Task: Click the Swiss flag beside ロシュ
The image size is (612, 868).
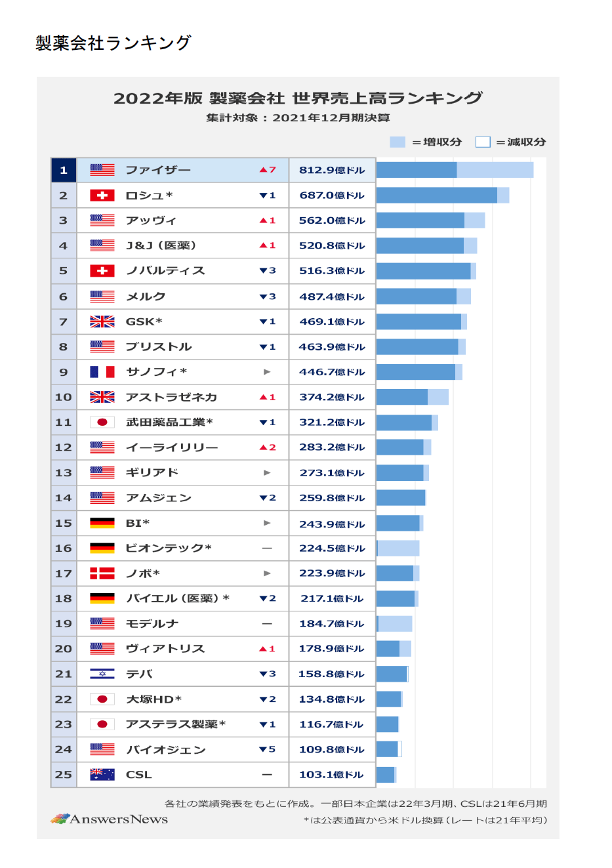Action: coord(102,196)
